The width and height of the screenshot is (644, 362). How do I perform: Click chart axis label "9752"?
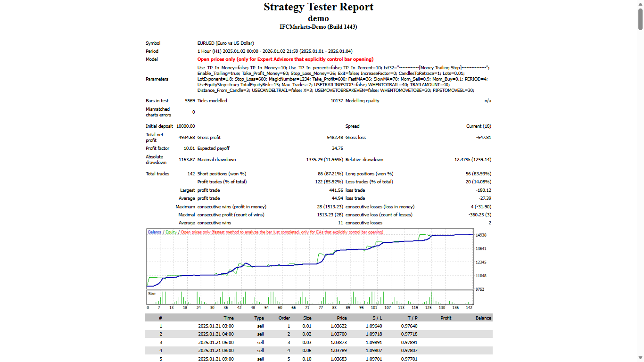coord(480,289)
